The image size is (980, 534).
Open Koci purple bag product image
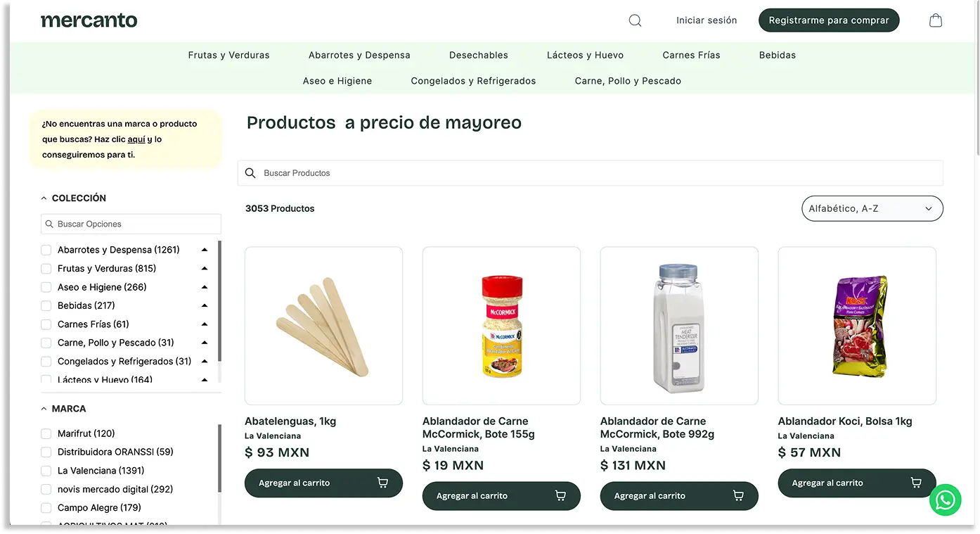(857, 326)
